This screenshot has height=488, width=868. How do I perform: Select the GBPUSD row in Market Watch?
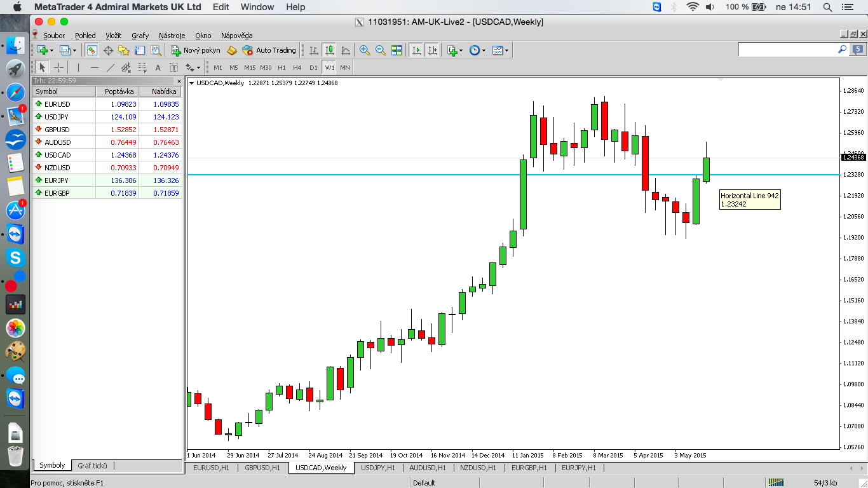coord(107,130)
